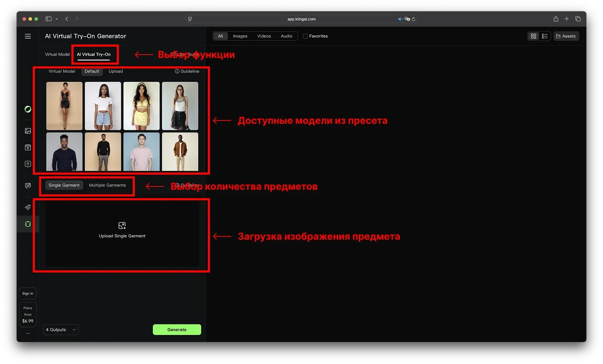
Task: Click the browser sound volume control
Action: (400, 18)
